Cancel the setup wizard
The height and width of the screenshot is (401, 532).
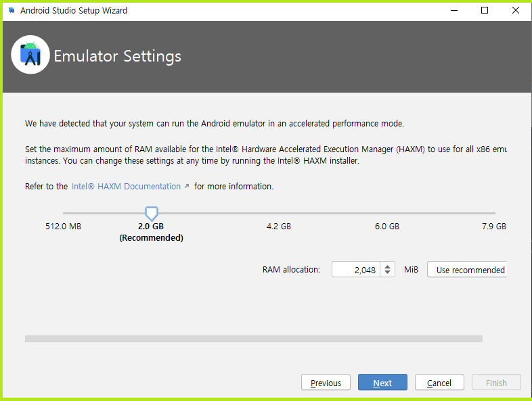[x=439, y=382]
